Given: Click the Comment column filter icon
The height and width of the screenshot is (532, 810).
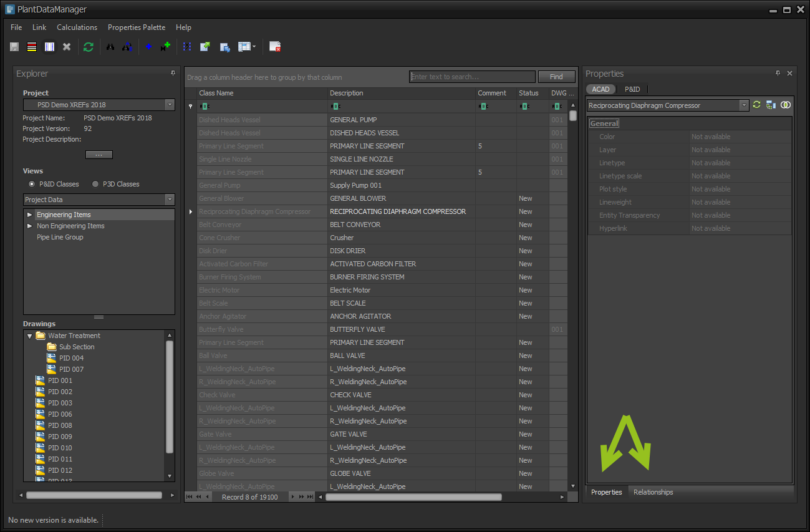Looking at the screenshot, I should pos(482,107).
